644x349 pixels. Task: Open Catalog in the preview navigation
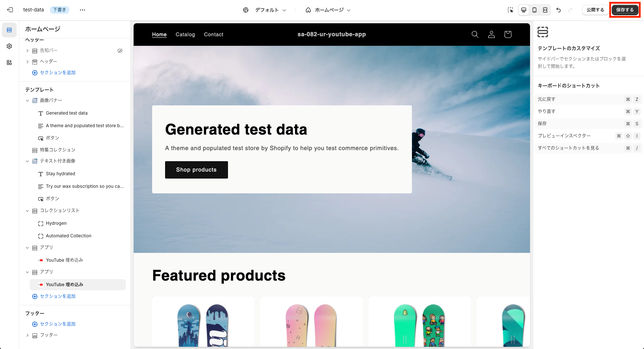185,34
